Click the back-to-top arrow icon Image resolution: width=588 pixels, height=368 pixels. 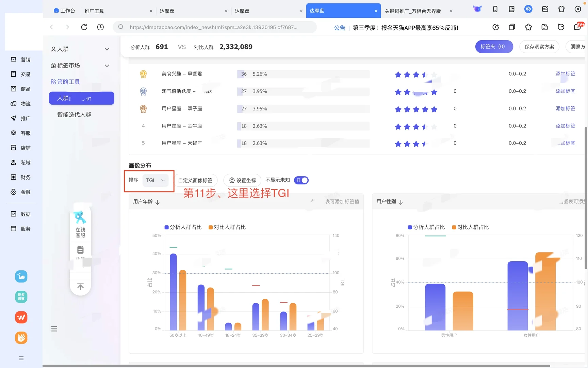click(80, 287)
